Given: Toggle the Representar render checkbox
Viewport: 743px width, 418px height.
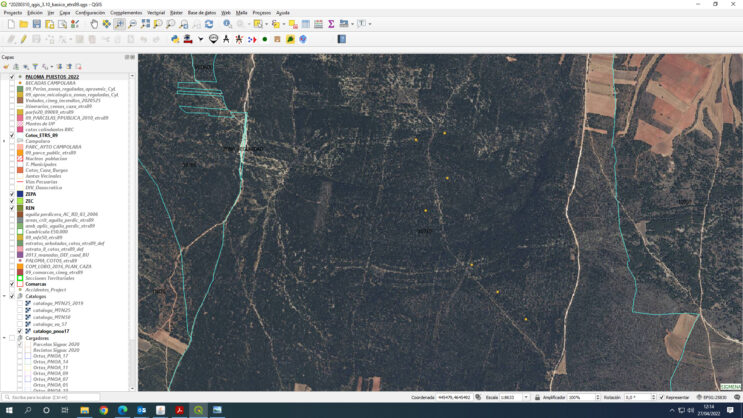Looking at the screenshot, I should (661, 397).
